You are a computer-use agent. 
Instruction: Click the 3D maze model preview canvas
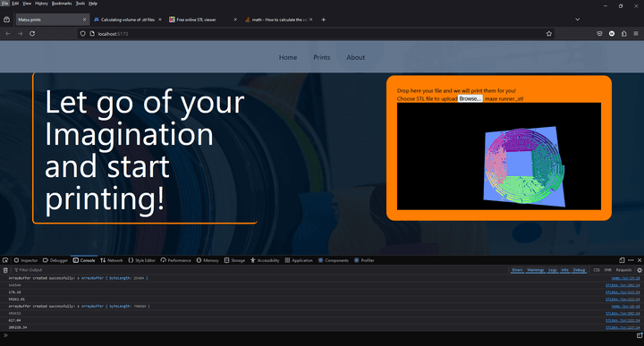[498, 156]
